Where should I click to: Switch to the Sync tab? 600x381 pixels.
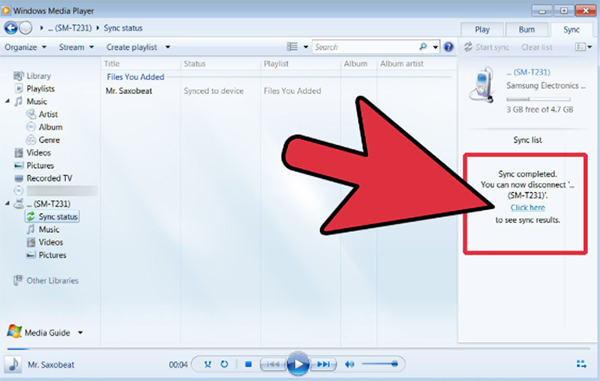coord(571,30)
